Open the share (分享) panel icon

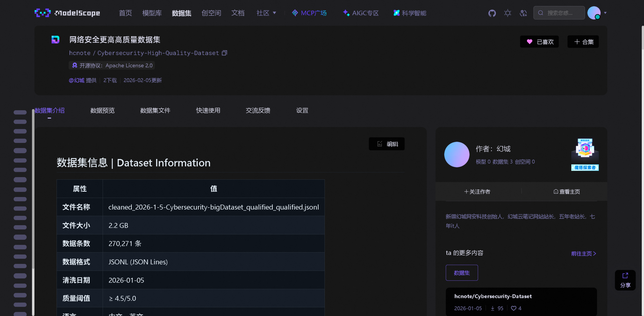click(625, 280)
